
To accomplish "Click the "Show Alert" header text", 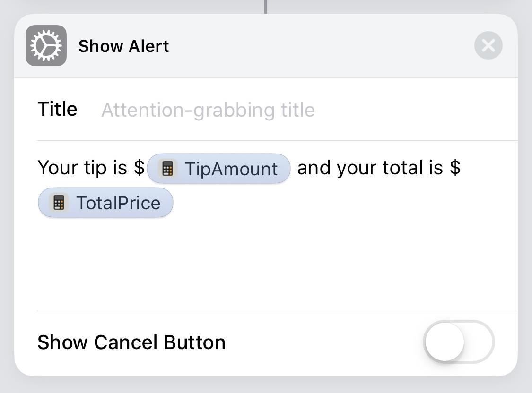I will tap(123, 46).
